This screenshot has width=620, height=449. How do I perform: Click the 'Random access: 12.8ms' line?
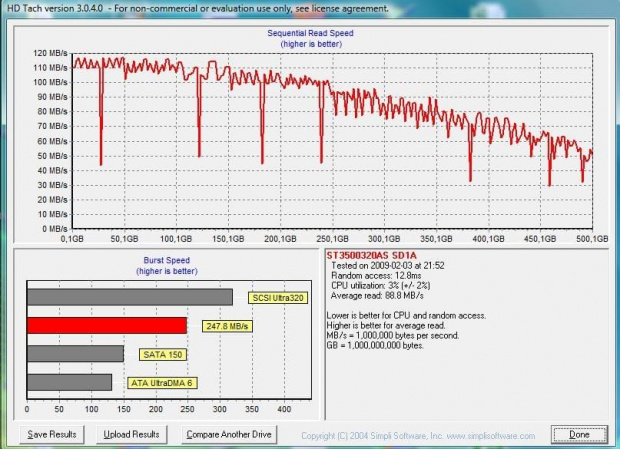point(376,275)
